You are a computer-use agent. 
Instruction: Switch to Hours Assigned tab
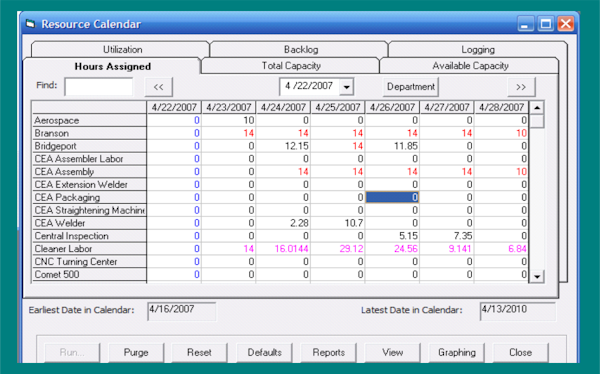point(112,66)
